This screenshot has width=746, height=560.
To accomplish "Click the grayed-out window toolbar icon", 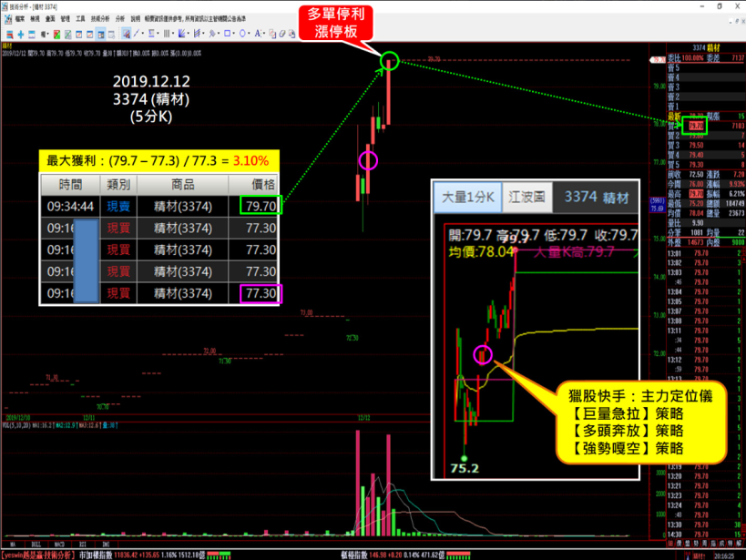I will click(x=111, y=35).
